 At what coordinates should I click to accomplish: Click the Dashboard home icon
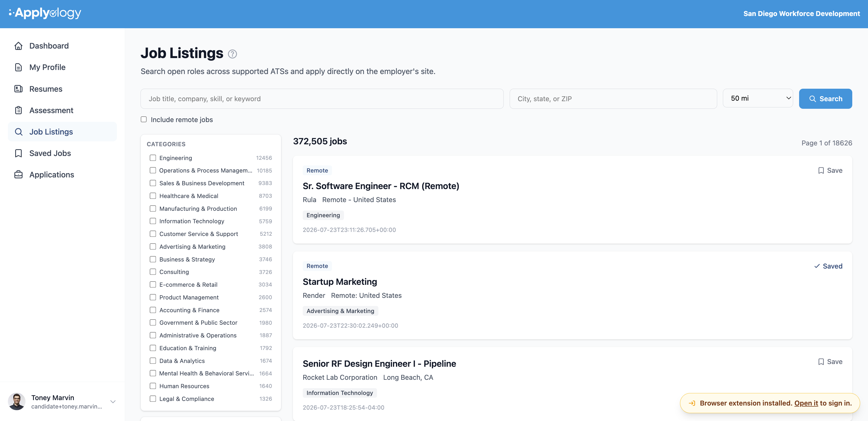[x=18, y=46]
